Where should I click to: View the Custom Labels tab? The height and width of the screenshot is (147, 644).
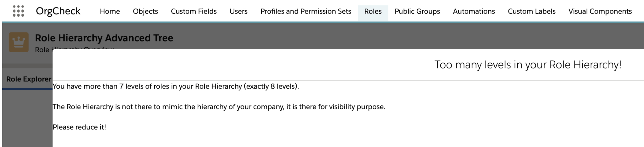[531, 11]
